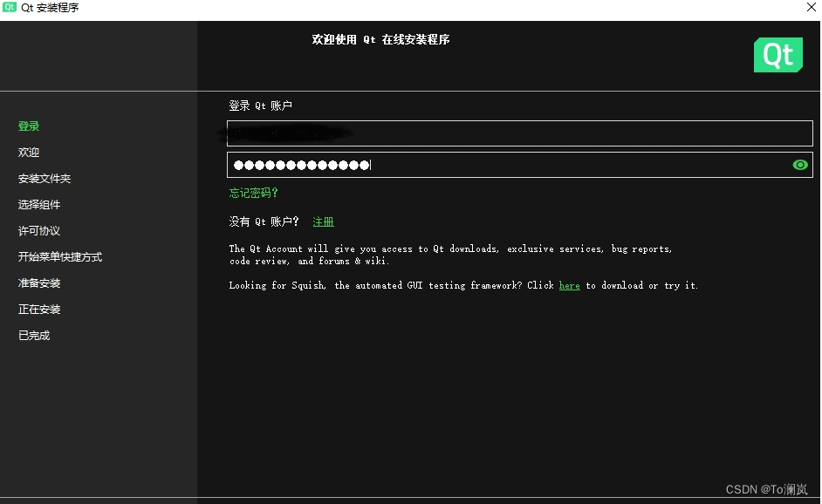Viewport: 822px width, 504px height.
Task: Select the 安装文件夹 step in the sidebar
Action: click(45, 179)
